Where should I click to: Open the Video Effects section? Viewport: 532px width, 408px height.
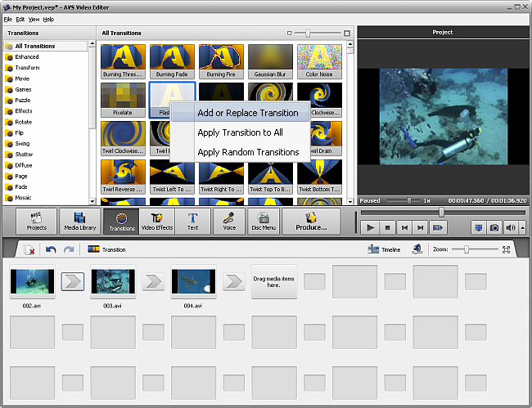[x=157, y=222]
